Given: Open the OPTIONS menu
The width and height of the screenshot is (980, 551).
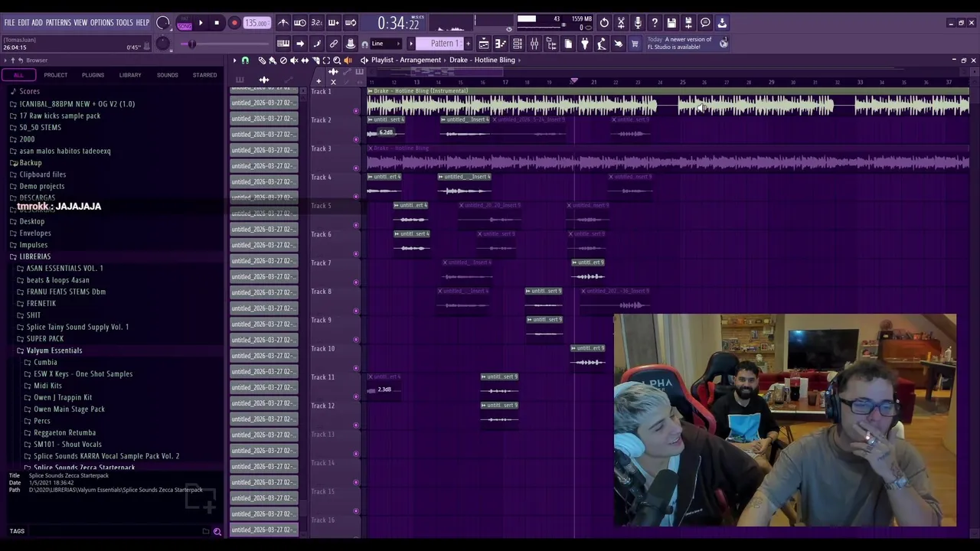Looking at the screenshot, I should 102,23.
